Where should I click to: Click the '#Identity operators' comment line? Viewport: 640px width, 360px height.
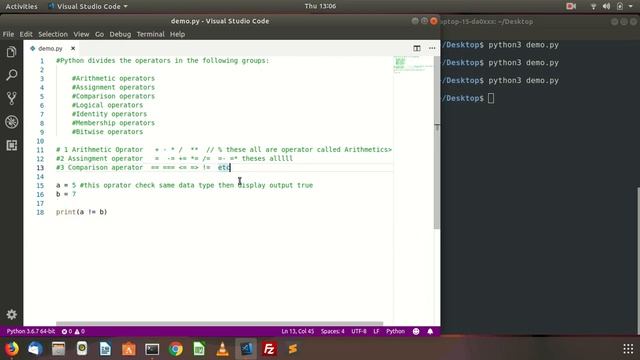(109, 114)
